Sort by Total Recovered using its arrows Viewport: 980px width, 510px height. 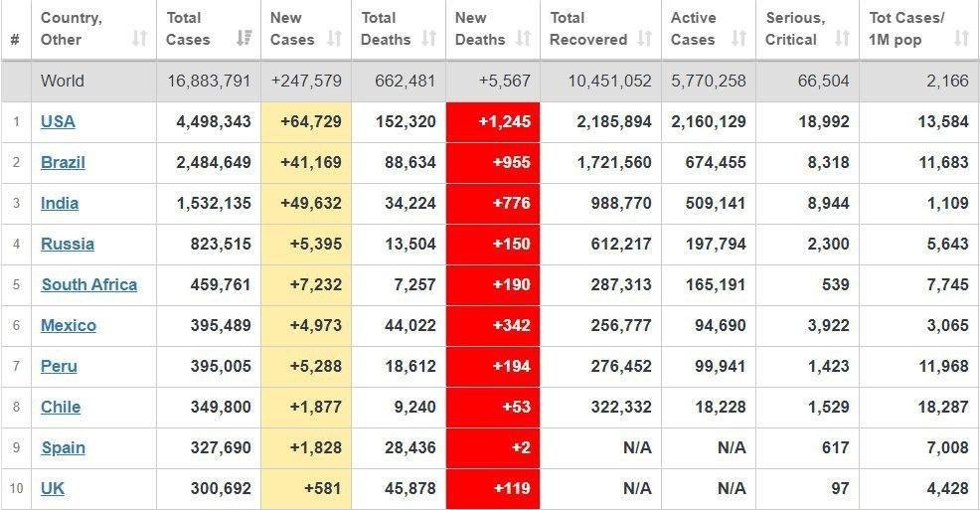coord(645,40)
